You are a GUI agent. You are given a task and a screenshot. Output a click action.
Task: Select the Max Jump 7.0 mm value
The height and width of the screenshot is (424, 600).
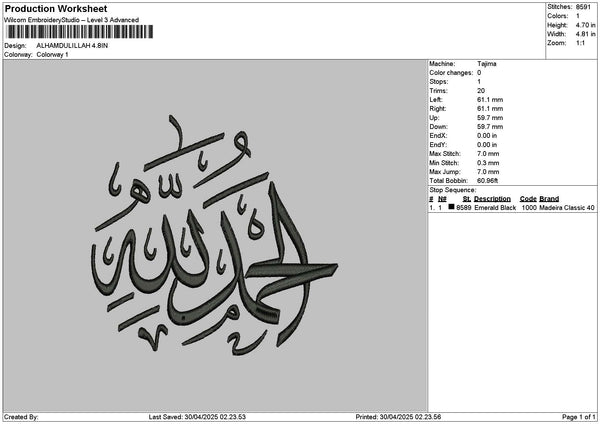coord(488,172)
